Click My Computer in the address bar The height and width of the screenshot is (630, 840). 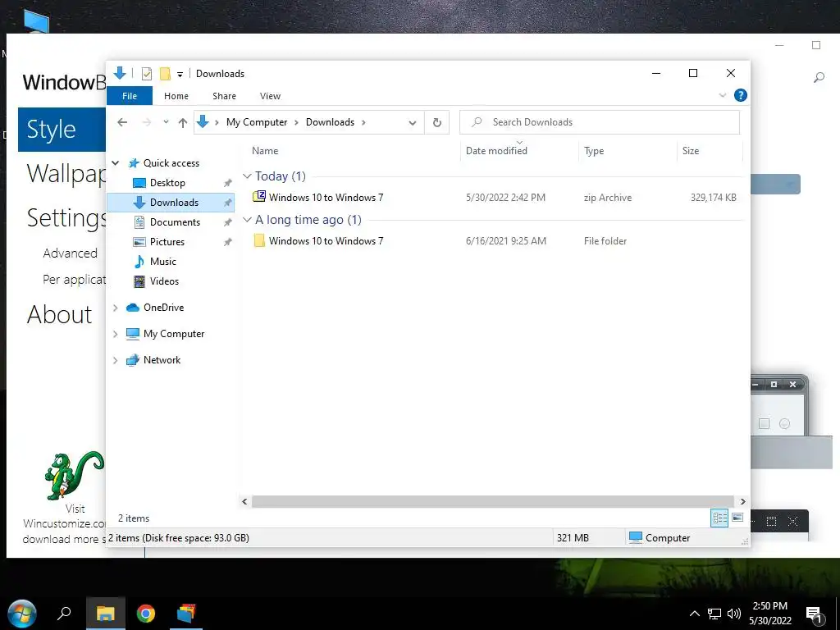coord(257,122)
